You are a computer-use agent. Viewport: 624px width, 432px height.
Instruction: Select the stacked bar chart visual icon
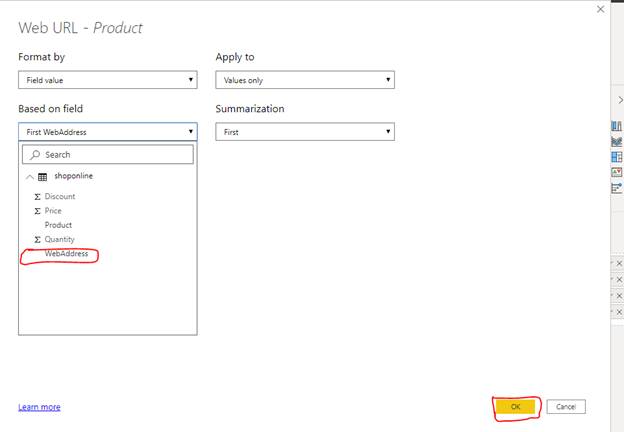616,126
